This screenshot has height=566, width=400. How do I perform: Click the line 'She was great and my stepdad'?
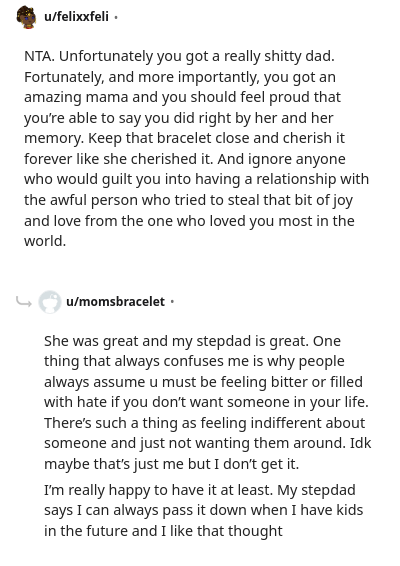[192, 341]
